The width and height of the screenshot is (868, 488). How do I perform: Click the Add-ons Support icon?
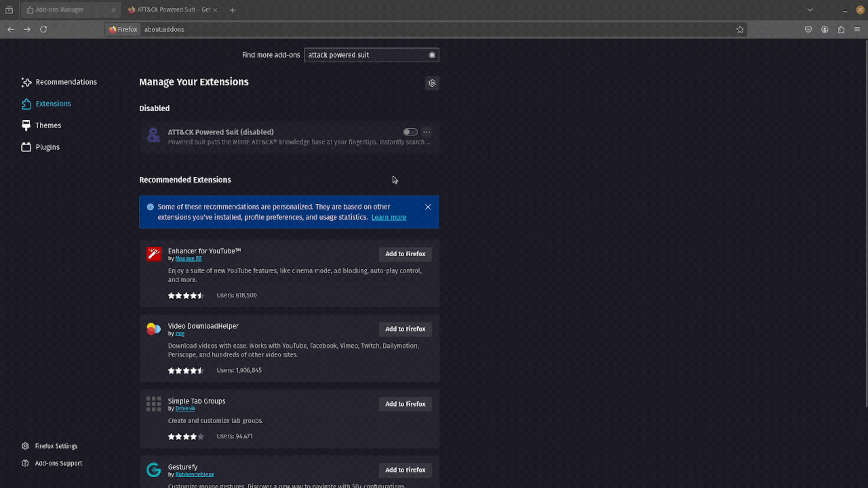[25, 463]
